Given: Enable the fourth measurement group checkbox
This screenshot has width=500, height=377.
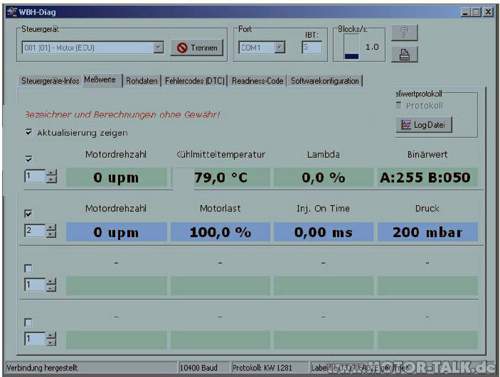Looking at the screenshot, I should (28, 323).
